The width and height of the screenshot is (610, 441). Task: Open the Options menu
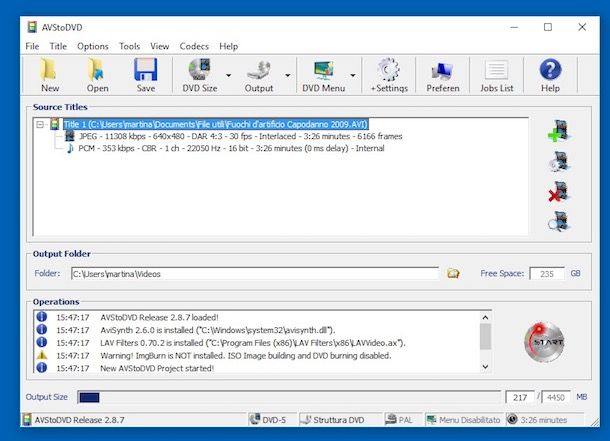click(x=93, y=46)
